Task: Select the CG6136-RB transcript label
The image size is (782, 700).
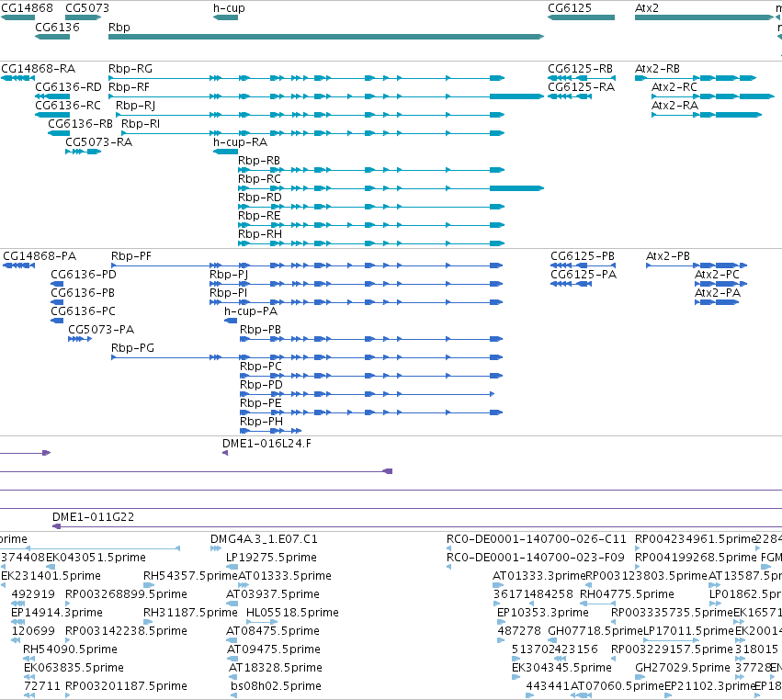Action: [80, 124]
